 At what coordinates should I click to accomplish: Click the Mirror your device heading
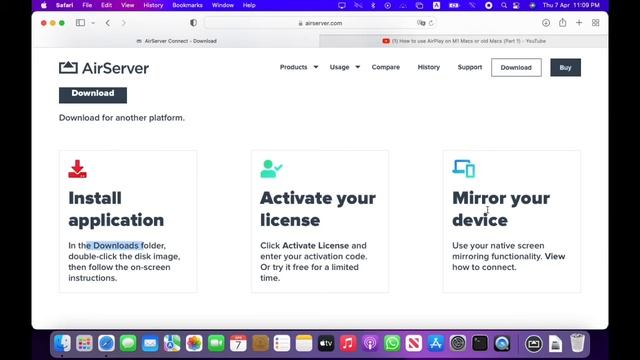tap(501, 209)
